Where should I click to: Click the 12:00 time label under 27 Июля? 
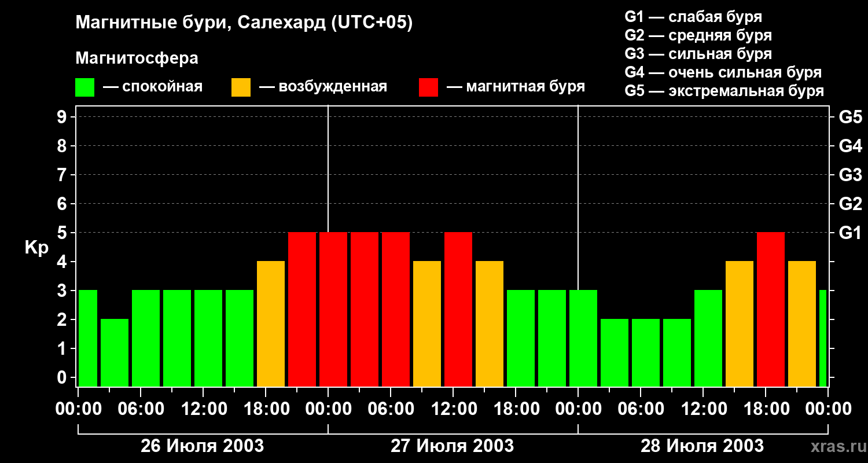coord(453,409)
